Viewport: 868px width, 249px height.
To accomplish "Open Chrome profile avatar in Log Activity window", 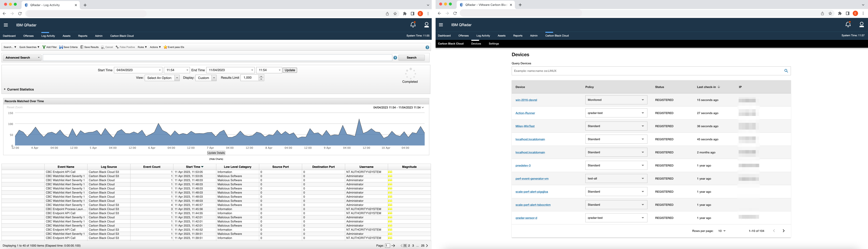I will coord(420,14).
